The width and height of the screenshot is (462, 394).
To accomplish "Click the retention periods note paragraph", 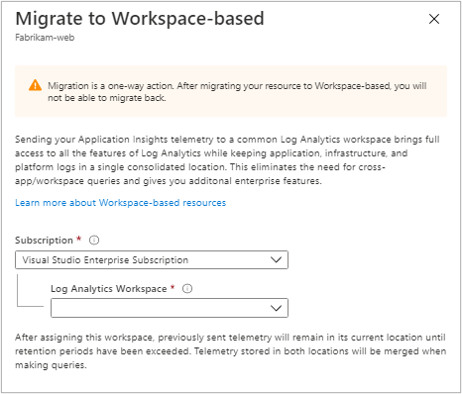I will tap(230, 351).
